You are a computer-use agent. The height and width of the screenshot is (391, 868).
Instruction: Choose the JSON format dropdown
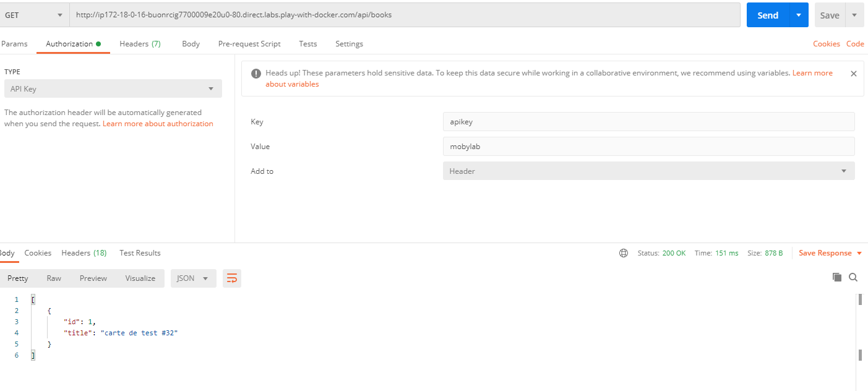pyautogui.click(x=193, y=278)
